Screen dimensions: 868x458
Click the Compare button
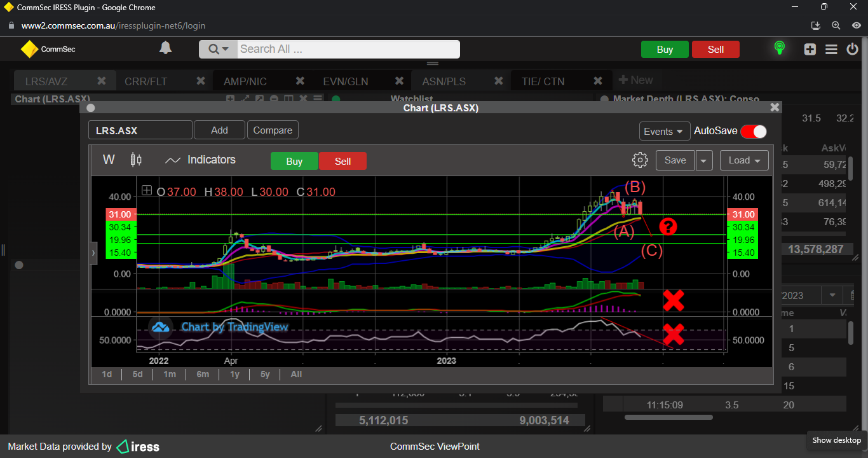click(273, 130)
